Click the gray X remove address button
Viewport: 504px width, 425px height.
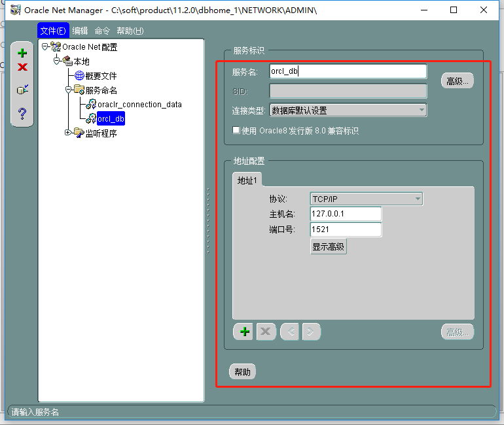tap(266, 331)
